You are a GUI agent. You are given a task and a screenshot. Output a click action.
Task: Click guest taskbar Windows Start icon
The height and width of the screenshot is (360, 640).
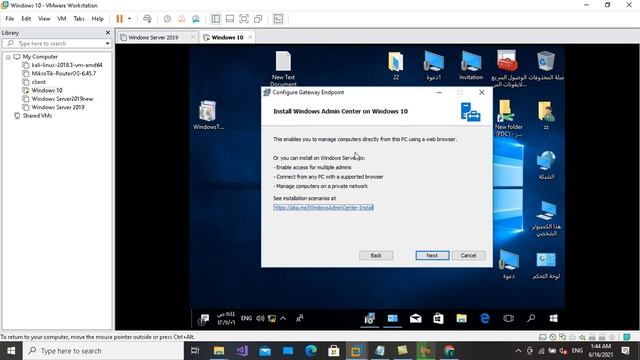(553, 318)
